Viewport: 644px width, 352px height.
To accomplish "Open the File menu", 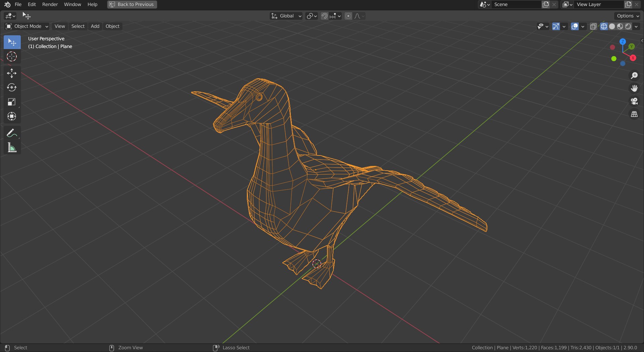I will point(18,4).
